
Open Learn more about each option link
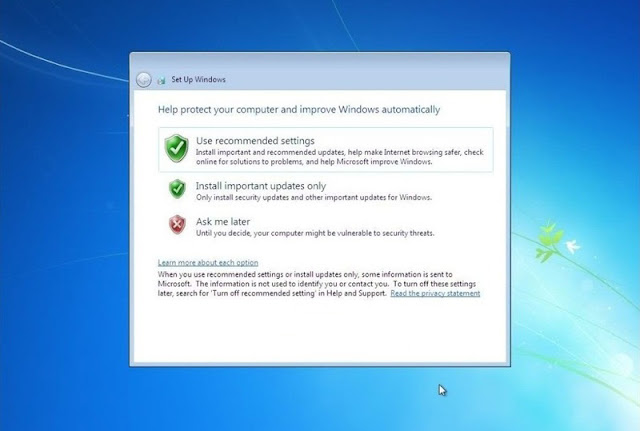(208, 262)
